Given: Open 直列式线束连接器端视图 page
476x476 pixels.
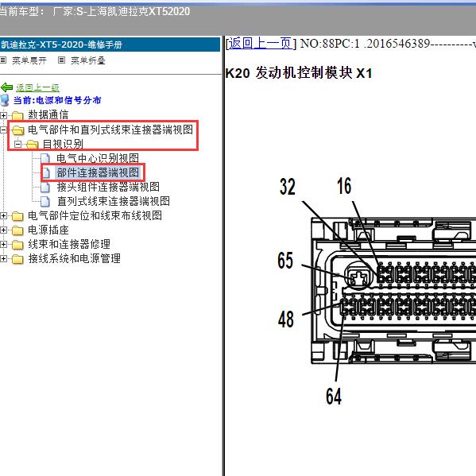Looking at the screenshot, I should point(114,201).
